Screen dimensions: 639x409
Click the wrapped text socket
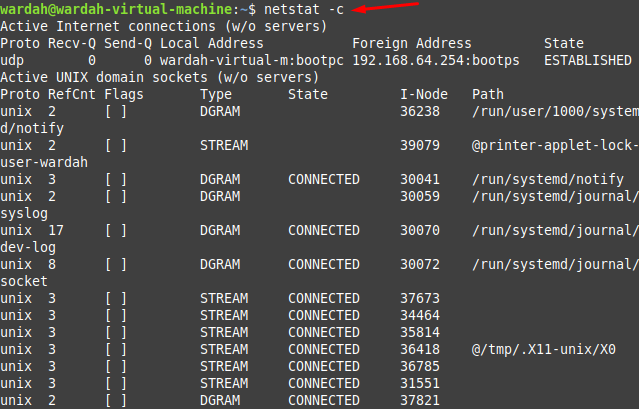[x=24, y=281]
